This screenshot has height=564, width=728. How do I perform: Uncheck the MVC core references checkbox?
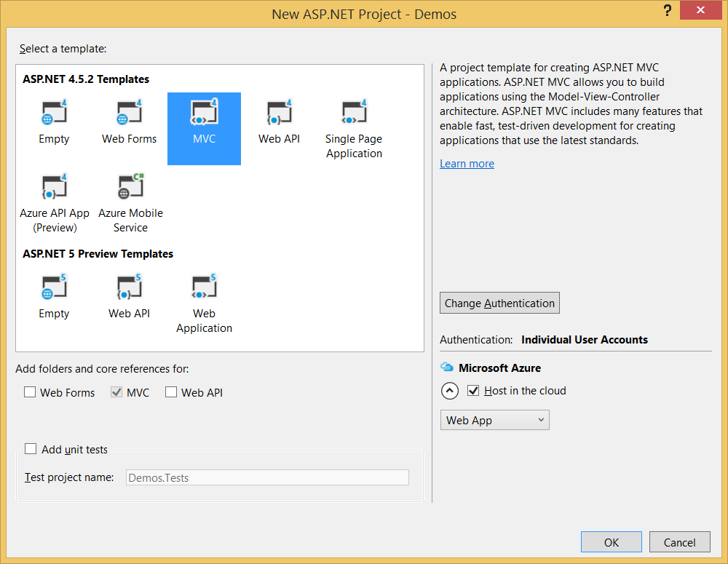(116, 392)
